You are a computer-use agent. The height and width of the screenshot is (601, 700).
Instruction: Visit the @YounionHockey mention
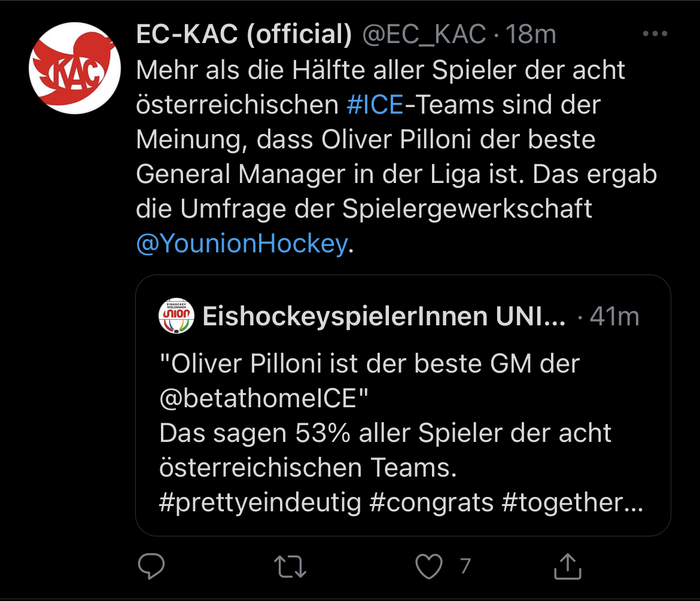pyautogui.click(x=242, y=244)
